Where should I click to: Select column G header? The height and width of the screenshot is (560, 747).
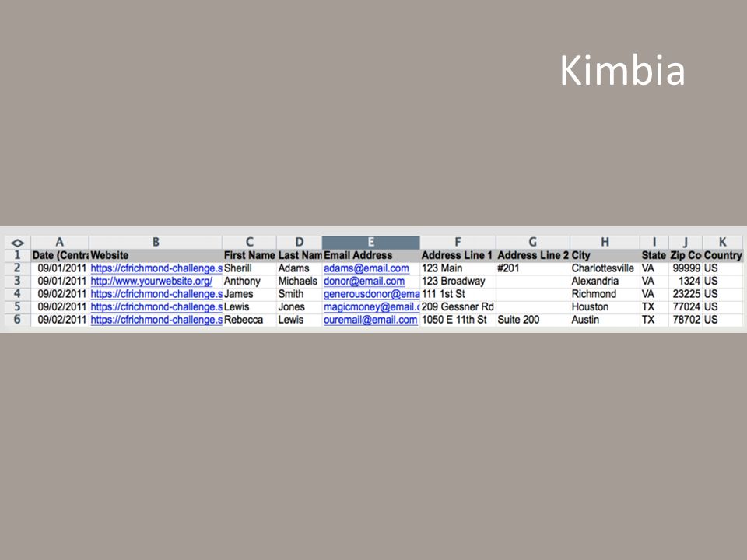(x=532, y=243)
